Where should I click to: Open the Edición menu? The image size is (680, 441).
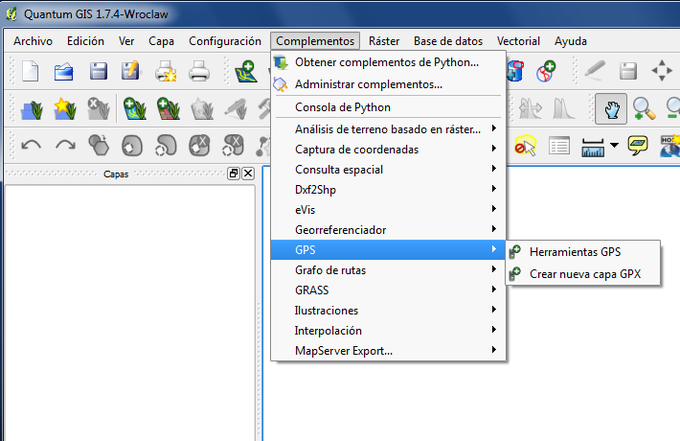[85, 41]
